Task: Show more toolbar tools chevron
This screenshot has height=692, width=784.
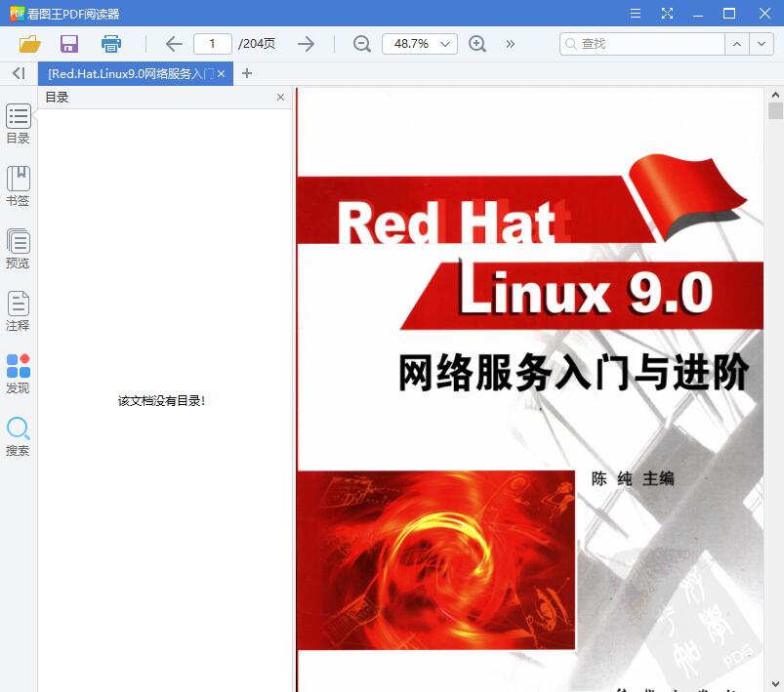Action: [x=510, y=44]
